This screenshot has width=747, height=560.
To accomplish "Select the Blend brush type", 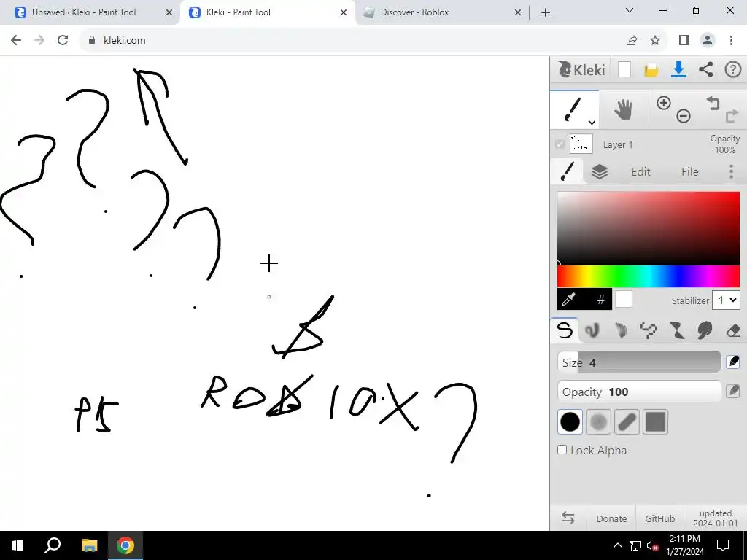I will pyautogui.click(x=592, y=330).
